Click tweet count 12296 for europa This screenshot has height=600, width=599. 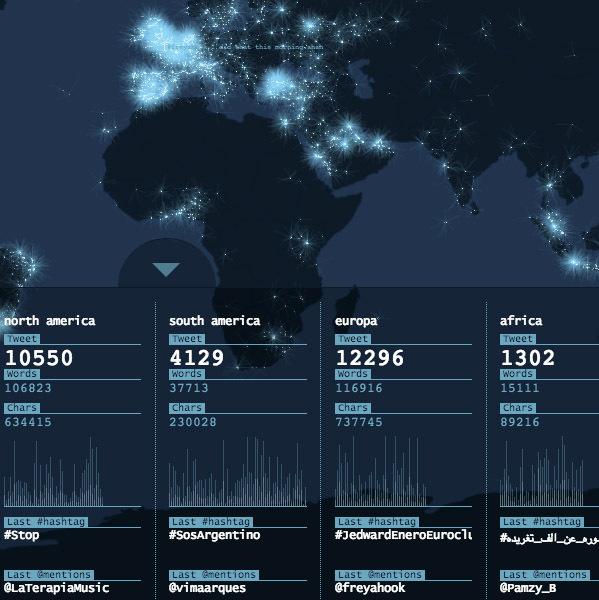pos(370,358)
